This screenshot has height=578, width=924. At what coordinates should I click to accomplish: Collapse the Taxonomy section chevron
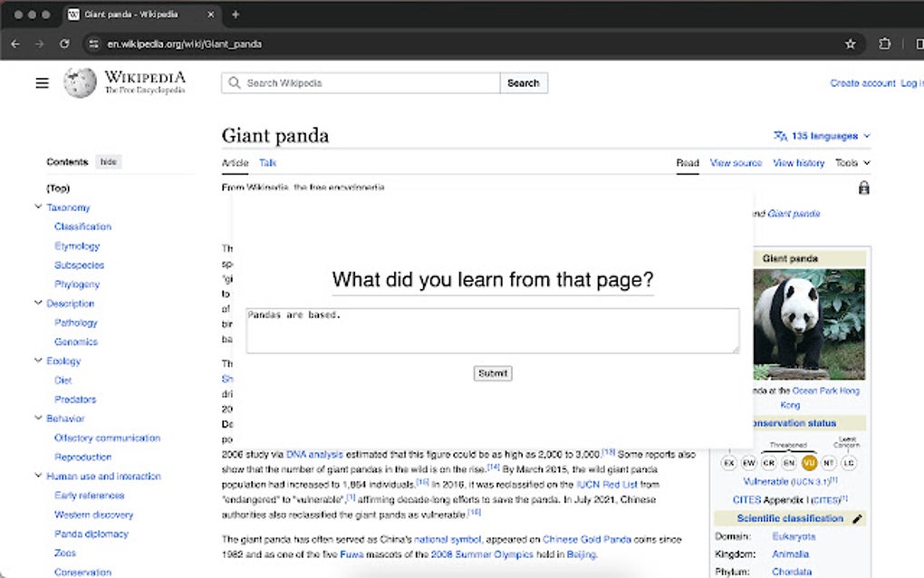coord(38,207)
